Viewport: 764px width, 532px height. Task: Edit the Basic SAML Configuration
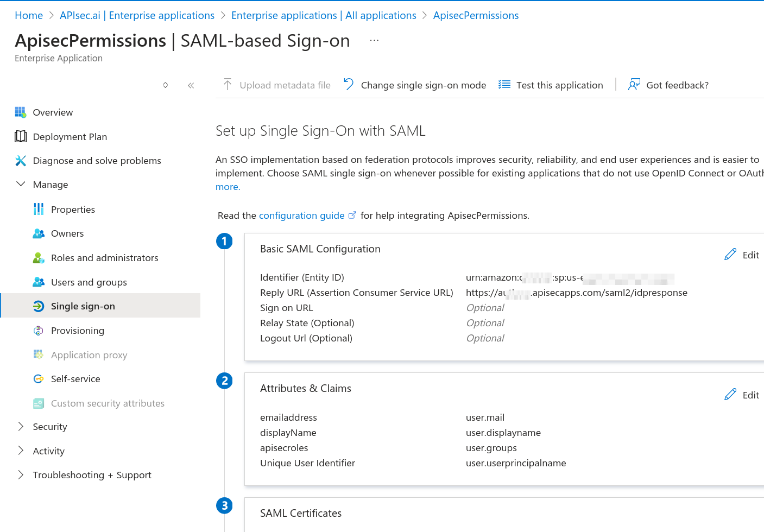[x=742, y=255]
